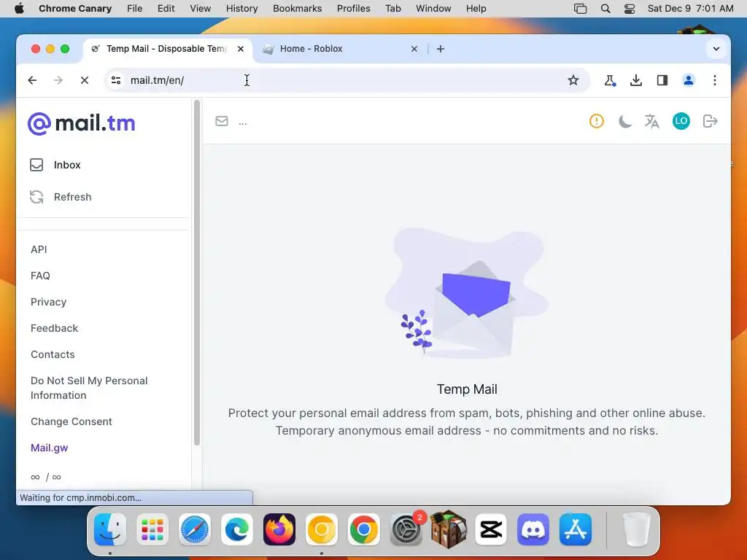747x560 pixels.
Task: Click the Temp Mail heading text
Action: pyautogui.click(x=467, y=389)
